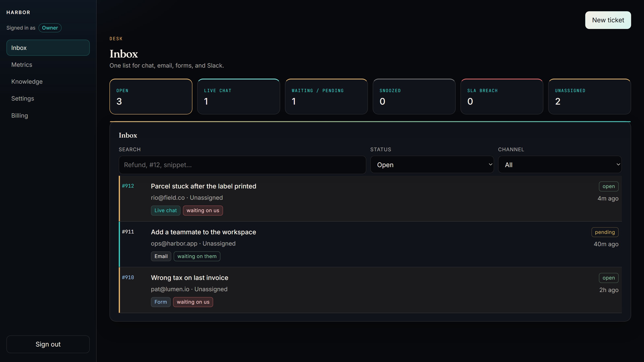Click the open status badge on #910

[609, 278]
